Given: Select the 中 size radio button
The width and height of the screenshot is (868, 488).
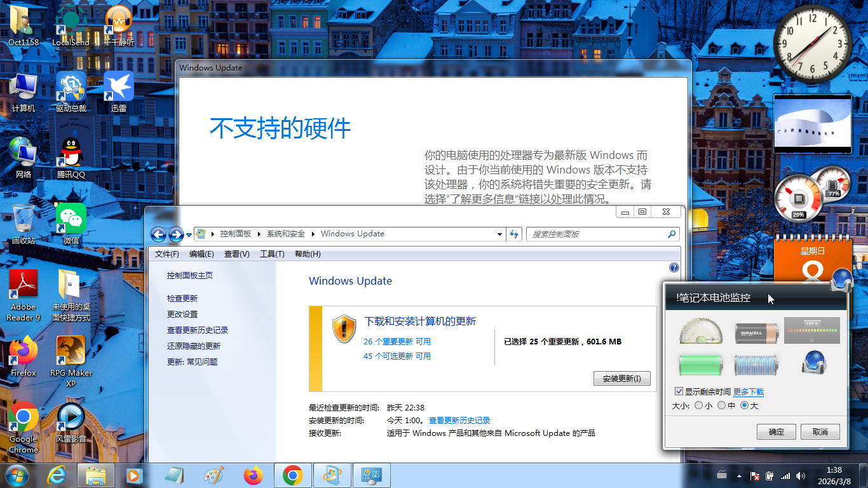Looking at the screenshot, I should point(722,405).
